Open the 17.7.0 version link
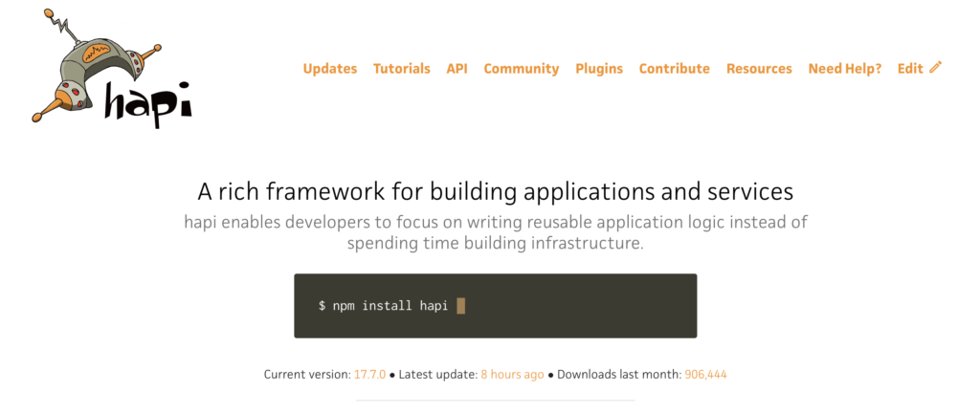 point(370,375)
